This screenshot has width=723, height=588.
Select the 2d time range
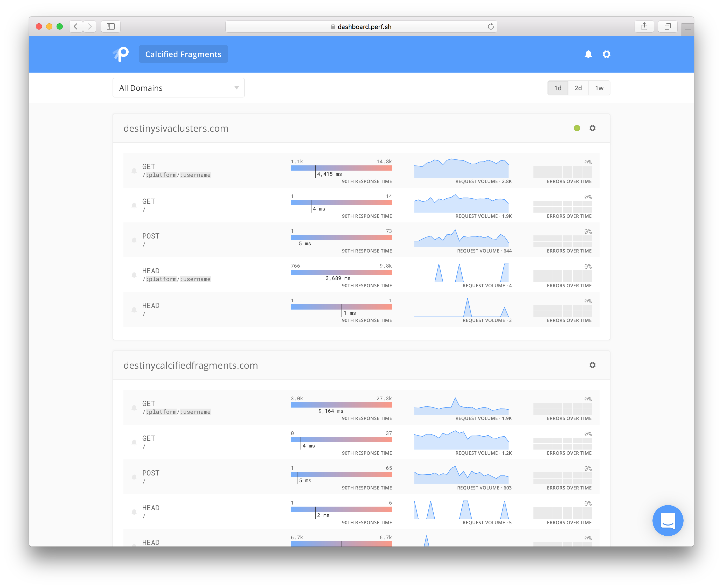578,88
